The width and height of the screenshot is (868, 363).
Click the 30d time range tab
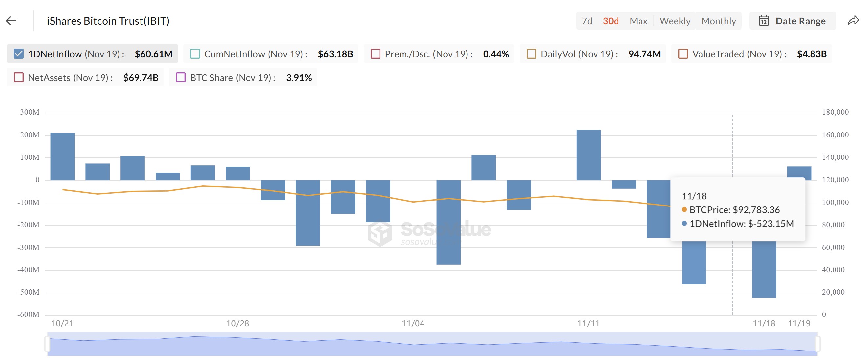[610, 21]
